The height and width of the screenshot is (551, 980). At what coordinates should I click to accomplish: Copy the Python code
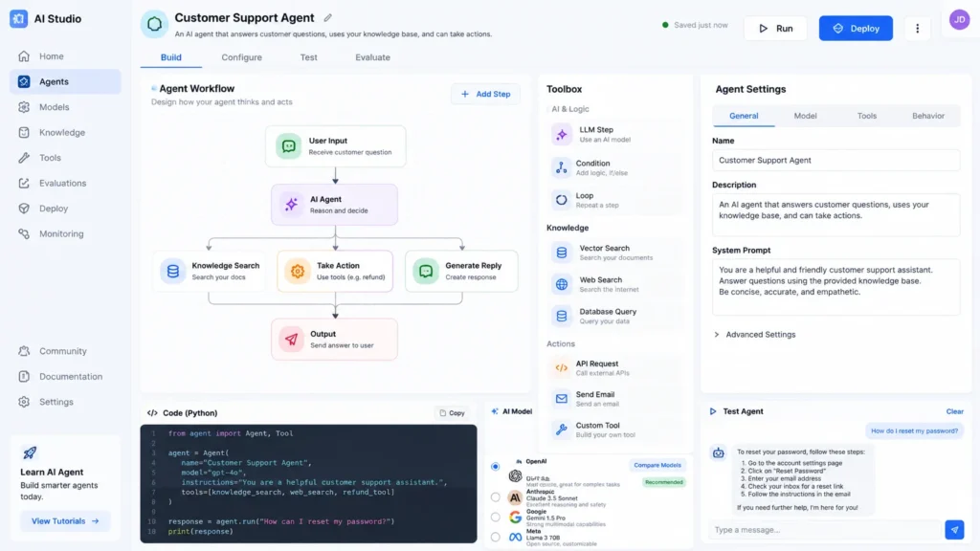(x=452, y=413)
